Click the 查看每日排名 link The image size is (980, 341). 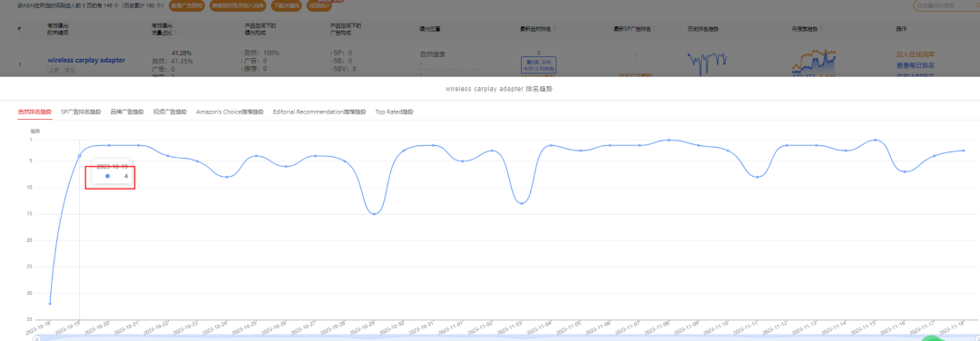click(915, 65)
